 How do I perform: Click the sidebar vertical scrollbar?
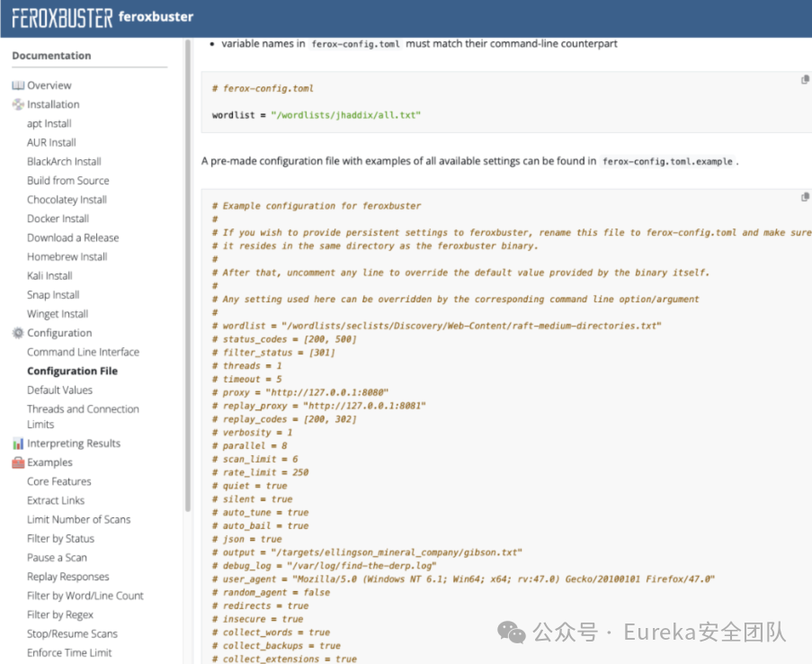point(187,274)
